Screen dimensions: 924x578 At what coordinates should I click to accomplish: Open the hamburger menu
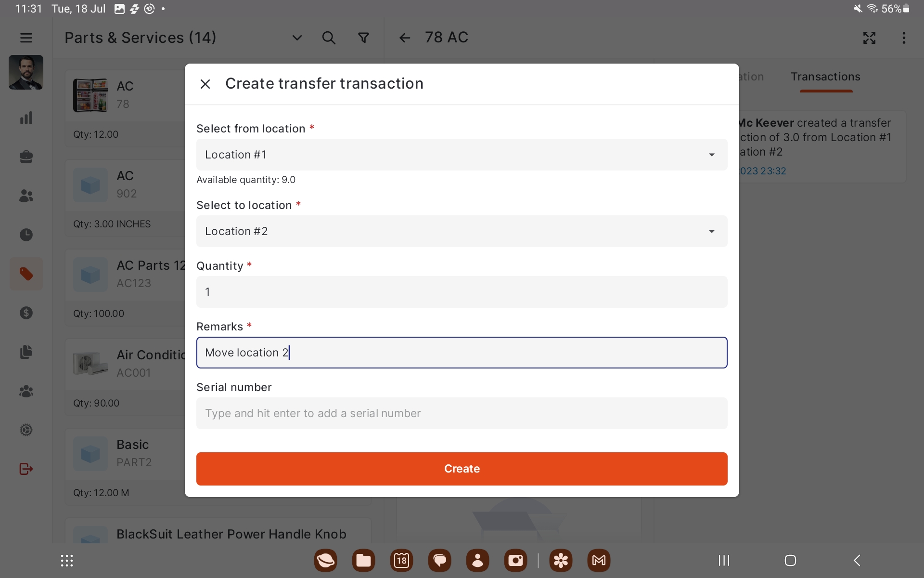point(26,38)
